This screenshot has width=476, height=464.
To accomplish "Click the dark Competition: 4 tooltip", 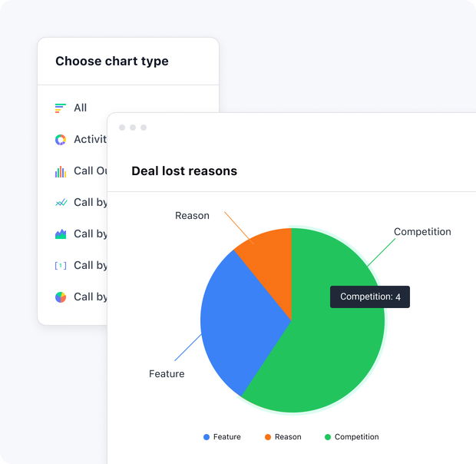I will coord(370,297).
